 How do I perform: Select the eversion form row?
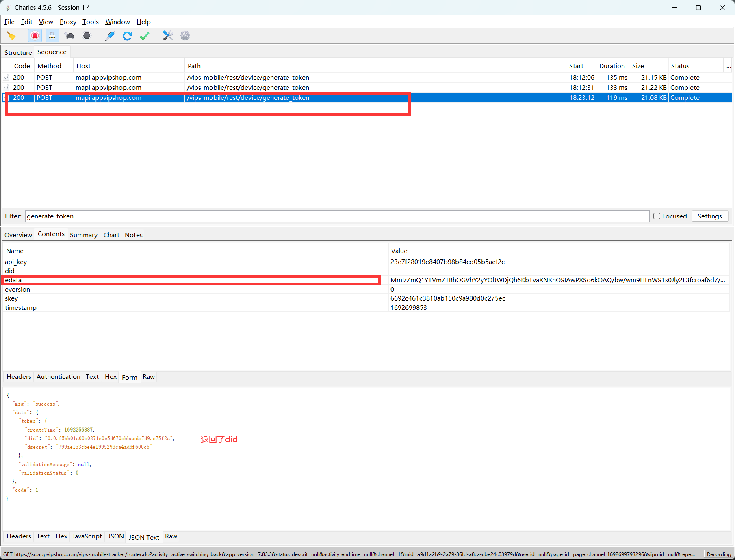coord(366,290)
